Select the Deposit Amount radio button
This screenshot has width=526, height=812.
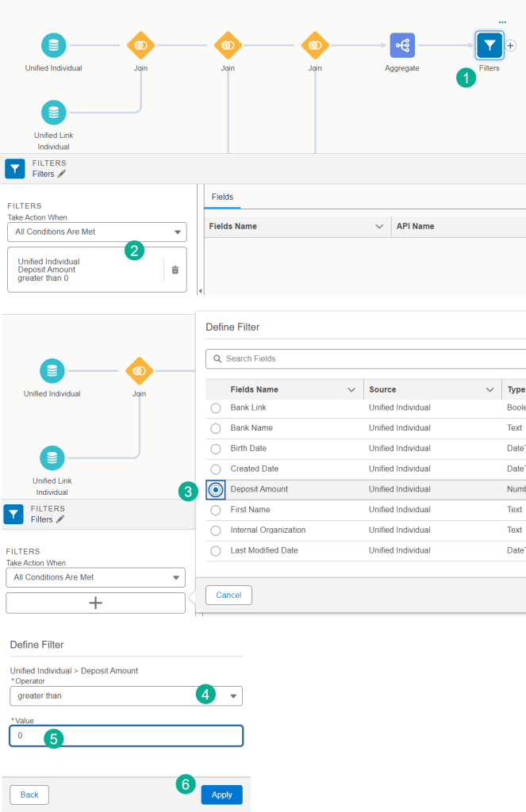(215, 490)
